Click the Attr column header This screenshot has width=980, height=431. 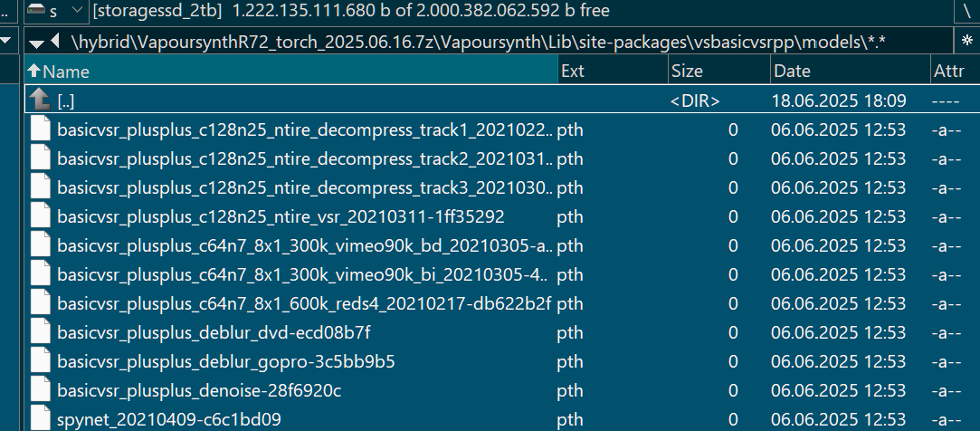[956, 72]
